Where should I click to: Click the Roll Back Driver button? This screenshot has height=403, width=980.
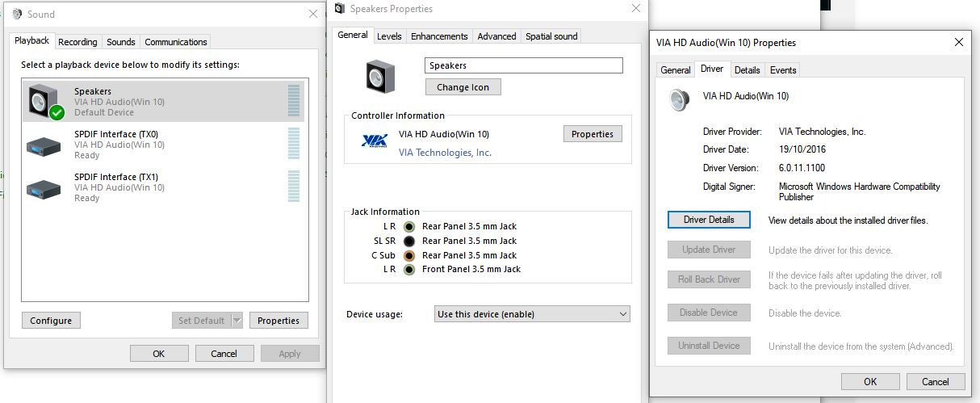pos(709,279)
